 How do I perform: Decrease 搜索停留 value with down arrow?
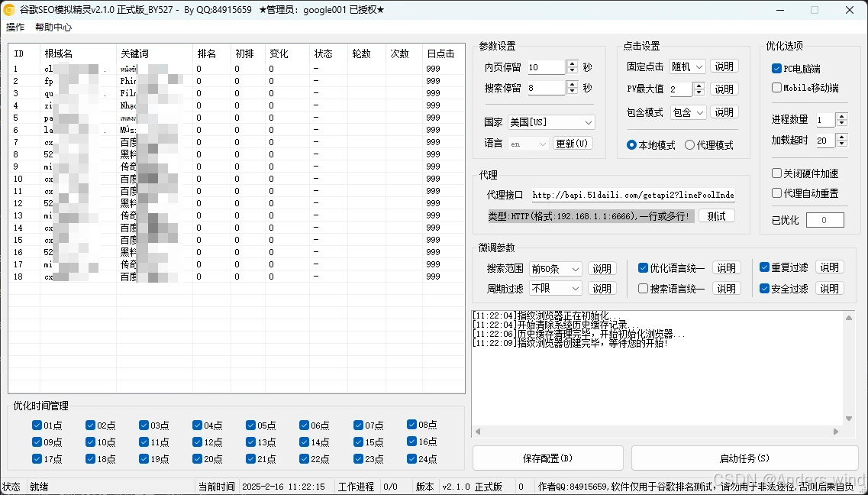pos(573,92)
